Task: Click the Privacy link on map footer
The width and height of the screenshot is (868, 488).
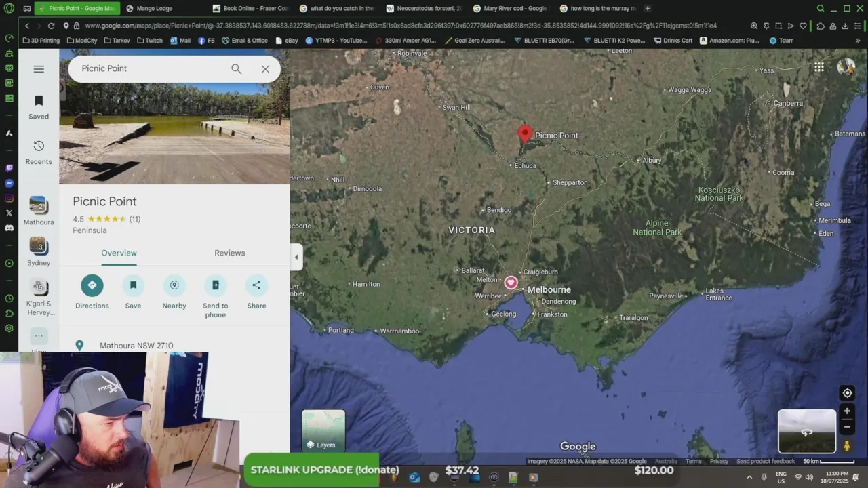Action: tap(719, 462)
